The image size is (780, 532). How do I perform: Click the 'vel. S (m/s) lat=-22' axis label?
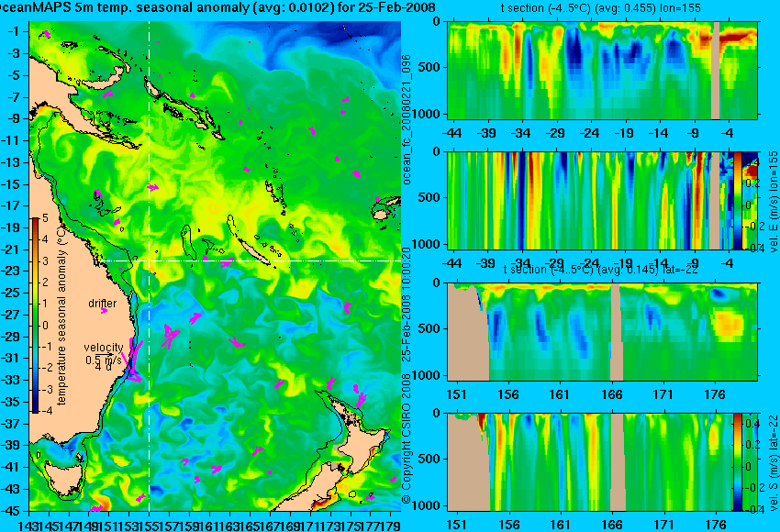(x=774, y=461)
